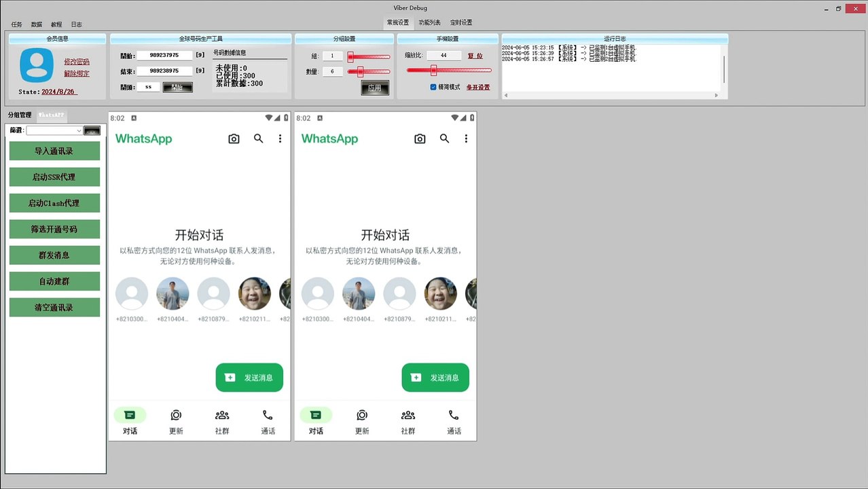Click the 開頭 prefix input field
Viewport: 868px width, 489px height.
click(149, 87)
